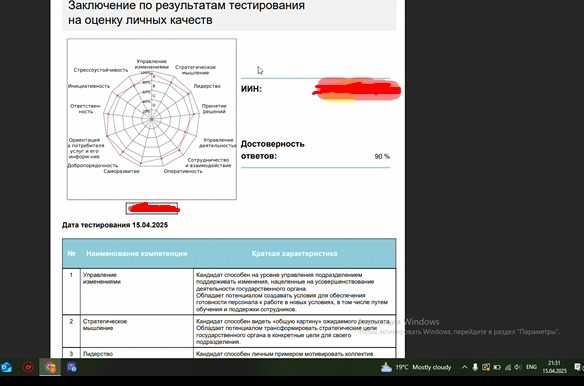
Task: Open the notification center icon
Action: tap(578, 367)
